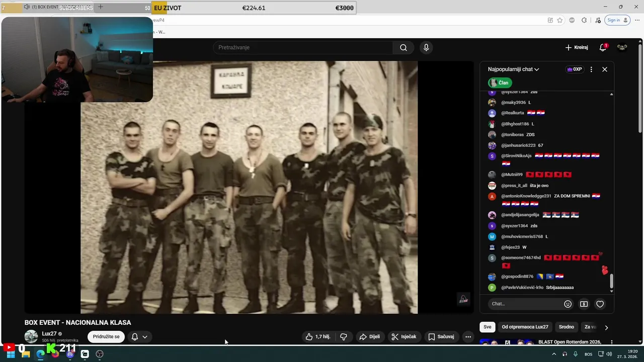
Task: Click the Super Chat dollar icon
Action: coord(584,304)
